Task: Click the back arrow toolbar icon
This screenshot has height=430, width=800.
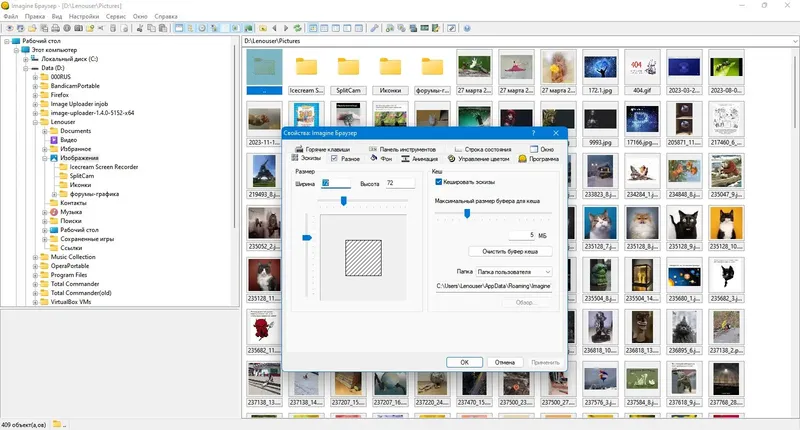Action: (x=274, y=28)
